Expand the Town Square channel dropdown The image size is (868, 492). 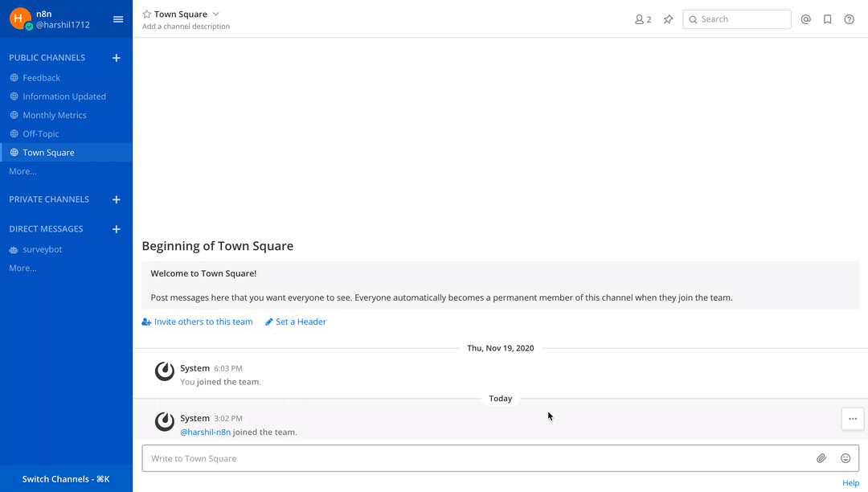[x=215, y=14]
